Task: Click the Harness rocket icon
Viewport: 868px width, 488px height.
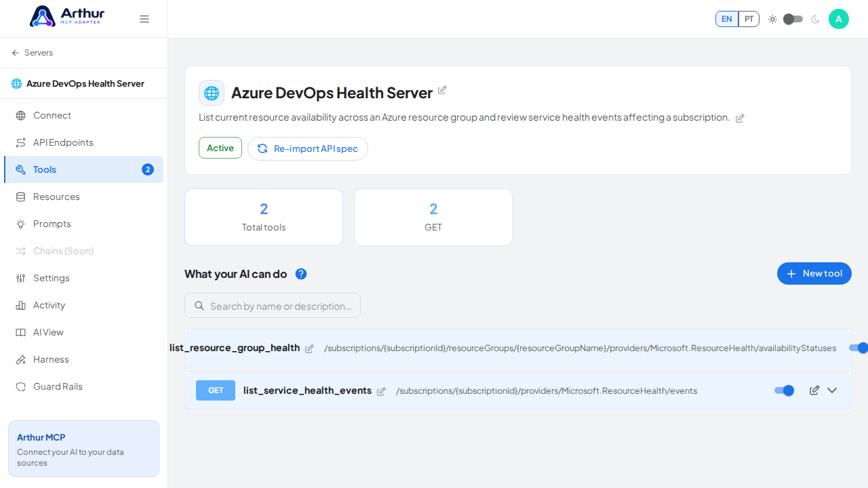Action: coord(20,359)
